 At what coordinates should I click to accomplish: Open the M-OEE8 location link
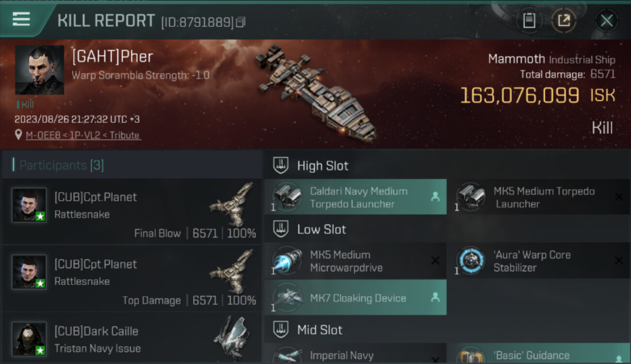tap(83, 135)
